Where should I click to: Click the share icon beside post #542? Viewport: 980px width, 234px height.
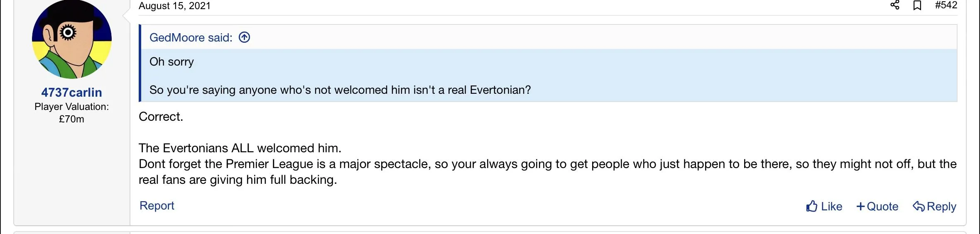pos(895,5)
